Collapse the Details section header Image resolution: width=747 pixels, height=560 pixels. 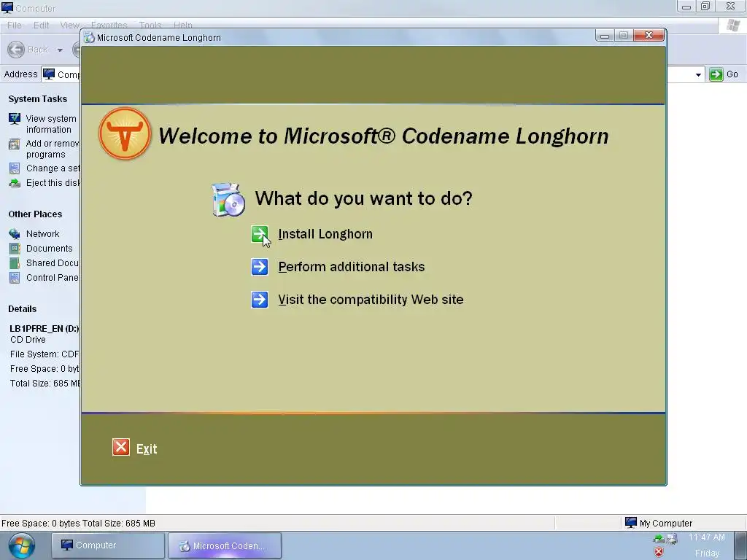tap(23, 309)
